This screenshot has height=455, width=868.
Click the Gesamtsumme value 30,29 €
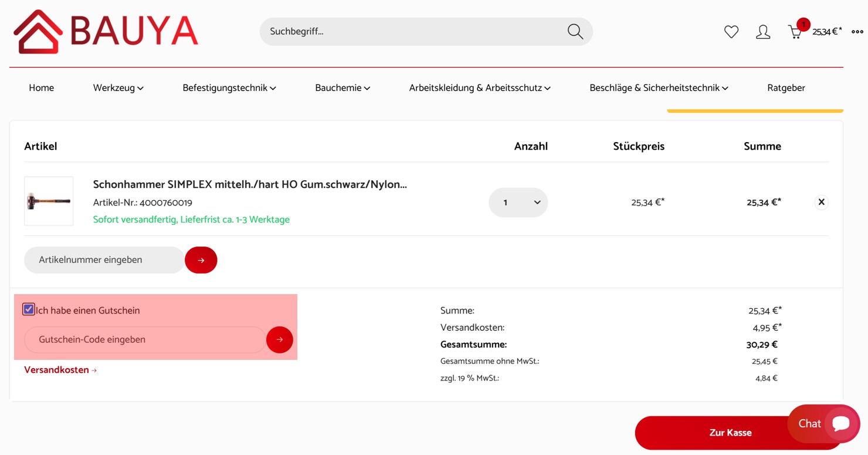click(x=762, y=345)
